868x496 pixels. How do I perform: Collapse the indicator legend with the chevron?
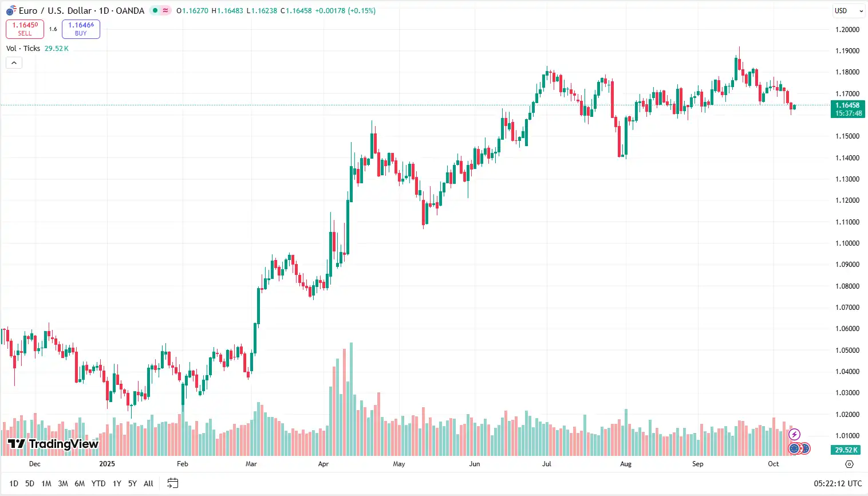[x=14, y=62]
